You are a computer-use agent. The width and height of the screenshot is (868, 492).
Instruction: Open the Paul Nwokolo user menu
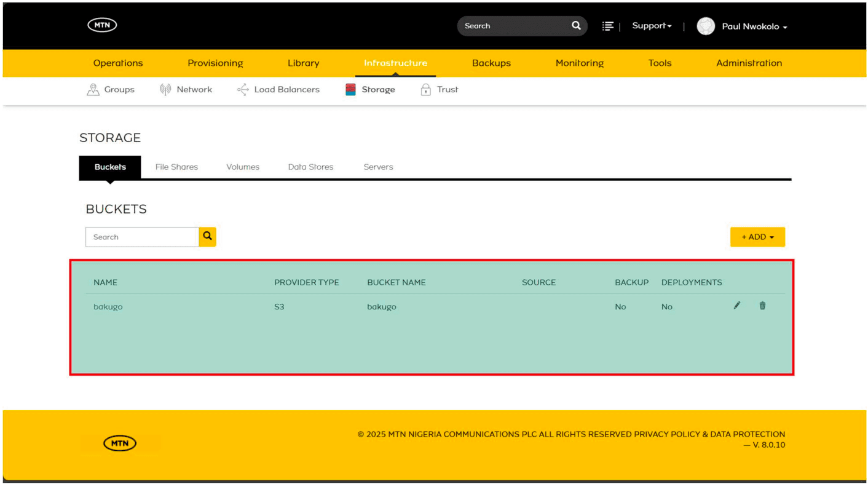(x=754, y=26)
